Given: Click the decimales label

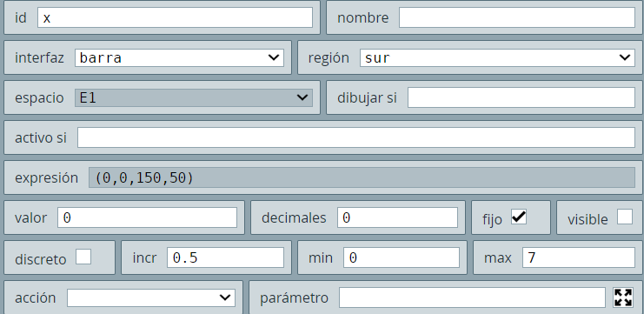Looking at the screenshot, I should (294, 217).
